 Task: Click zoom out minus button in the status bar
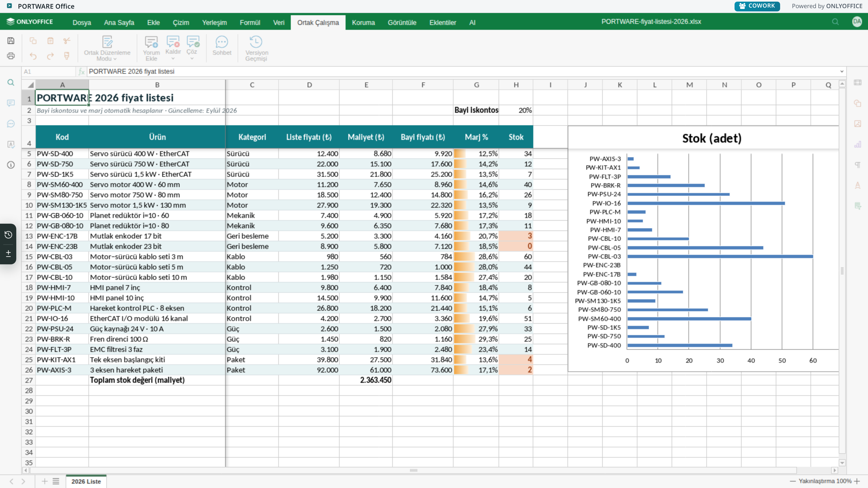coord(793,481)
